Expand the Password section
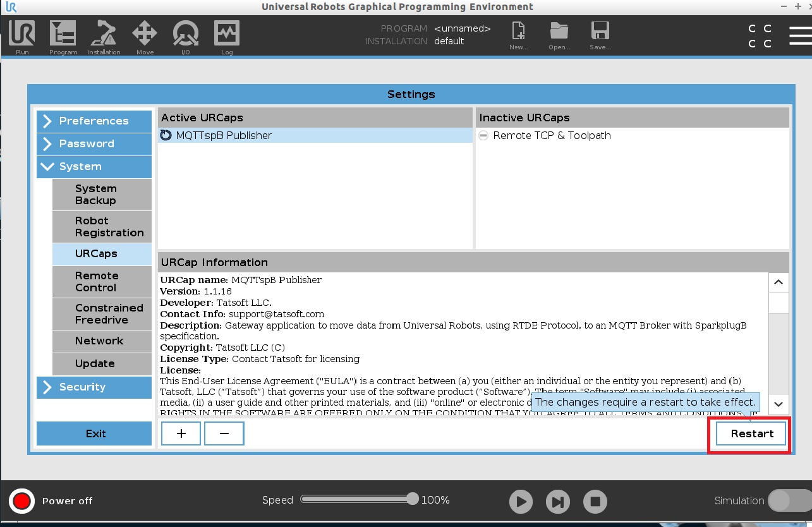The height and width of the screenshot is (527, 812). pyautogui.click(x=94, y=144)
